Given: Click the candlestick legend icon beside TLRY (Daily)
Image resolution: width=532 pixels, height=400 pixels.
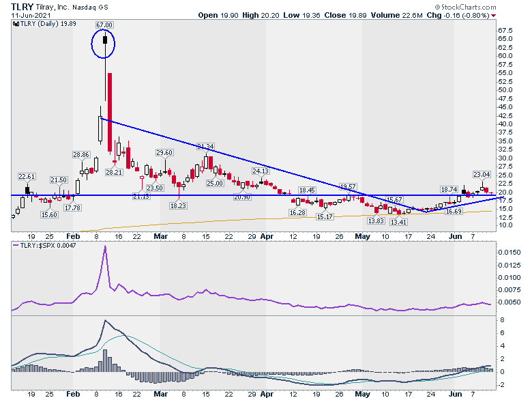Looking at the screenshot, I should pyautogui.click(x=16, y=24).
